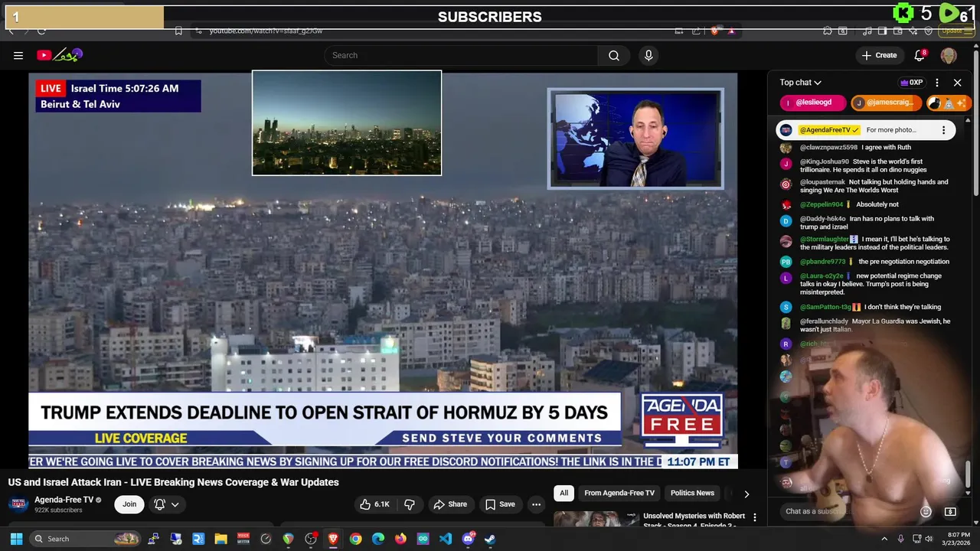Reload the page in the browser
Viewport: 980px width, 551px height.
(41, 31)
